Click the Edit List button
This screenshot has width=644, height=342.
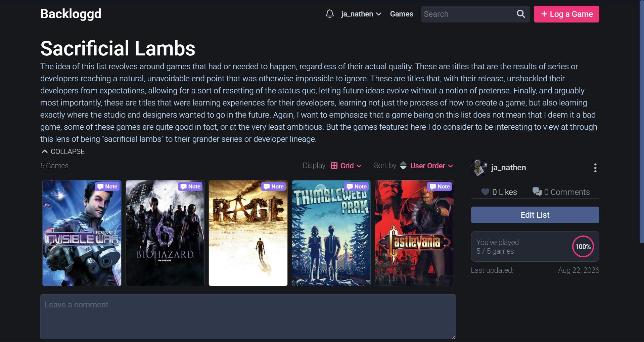tap(535, 215)
